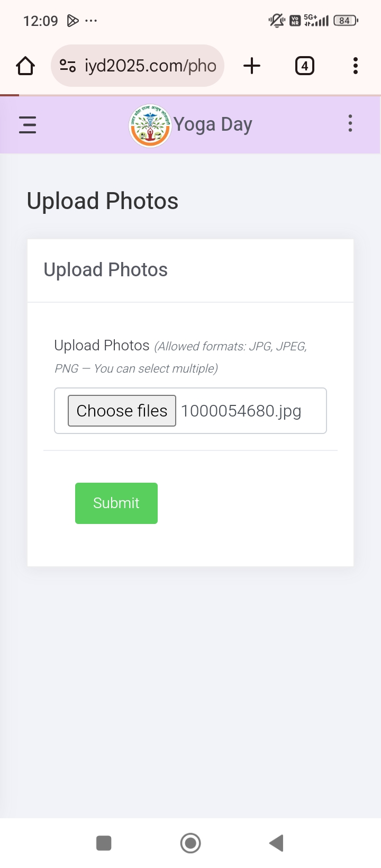Tap the muted notification bell status icon
381x868 pixels.
click(x=276, y=21)
